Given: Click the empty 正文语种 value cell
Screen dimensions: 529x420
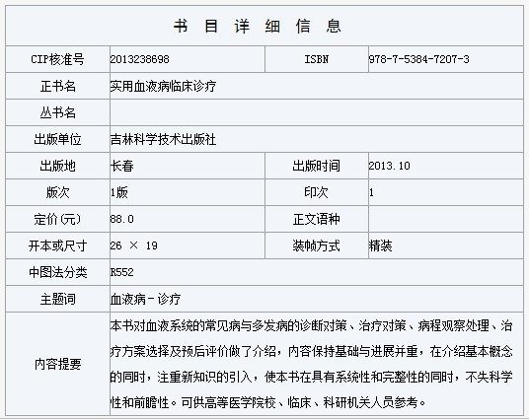Looking at the screenshot, I should point(446,219).
